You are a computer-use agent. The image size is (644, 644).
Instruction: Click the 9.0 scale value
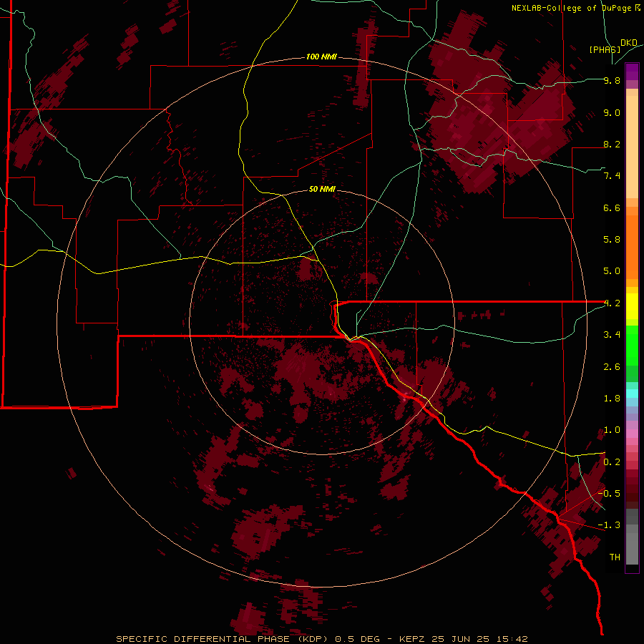[612, 112]
